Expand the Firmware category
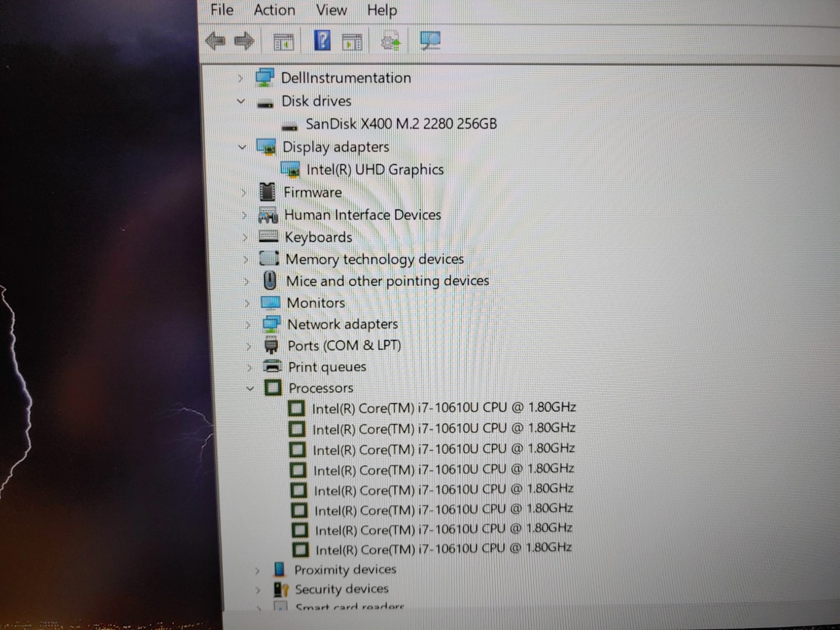840x630 pixels. 244,192
